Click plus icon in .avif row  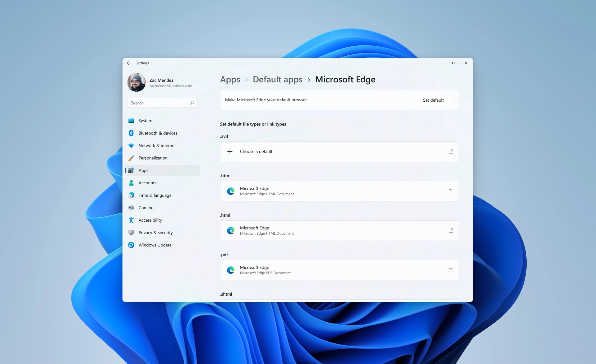click(x=230, y=151)
